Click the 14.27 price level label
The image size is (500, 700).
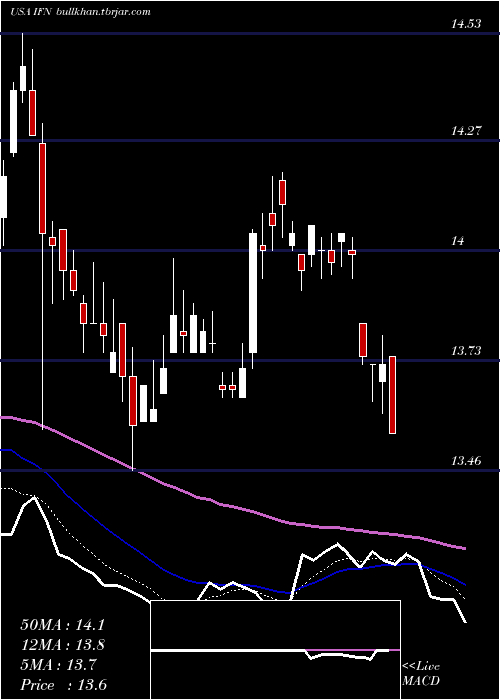coord(466,131)
